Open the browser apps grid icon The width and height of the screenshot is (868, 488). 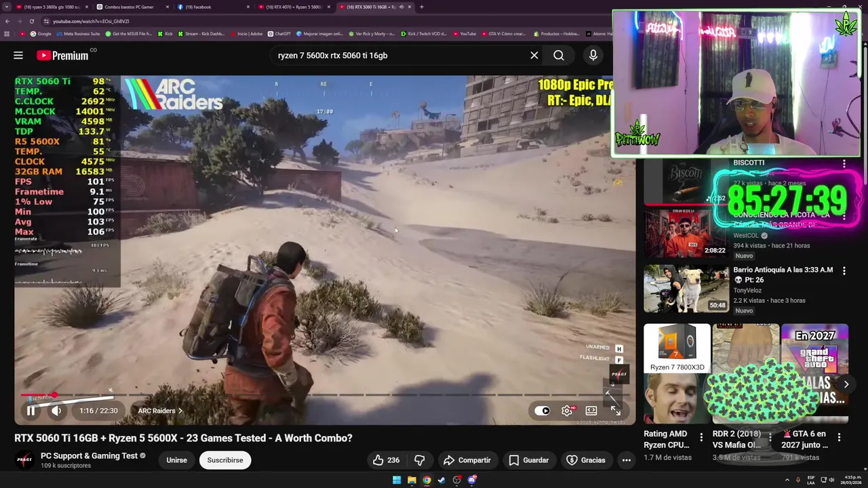click(7, 33)
